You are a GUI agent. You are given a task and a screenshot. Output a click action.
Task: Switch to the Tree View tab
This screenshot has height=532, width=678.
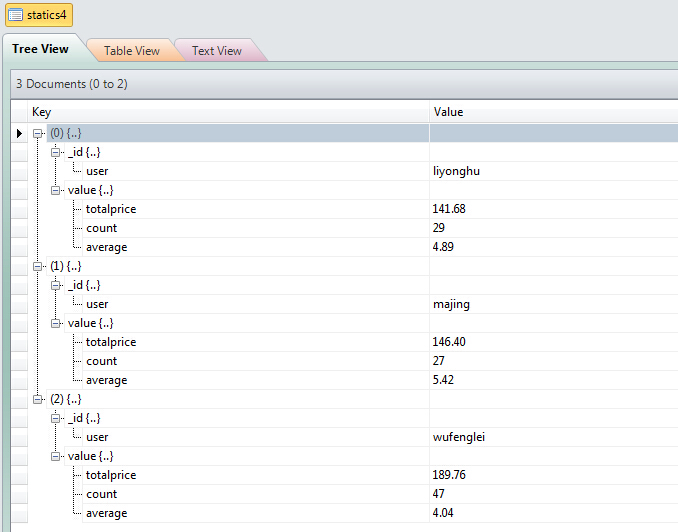click(x=40, y=49)
